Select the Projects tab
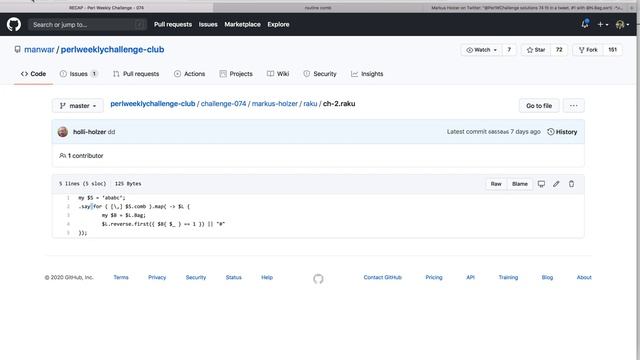 coord(236,74)
